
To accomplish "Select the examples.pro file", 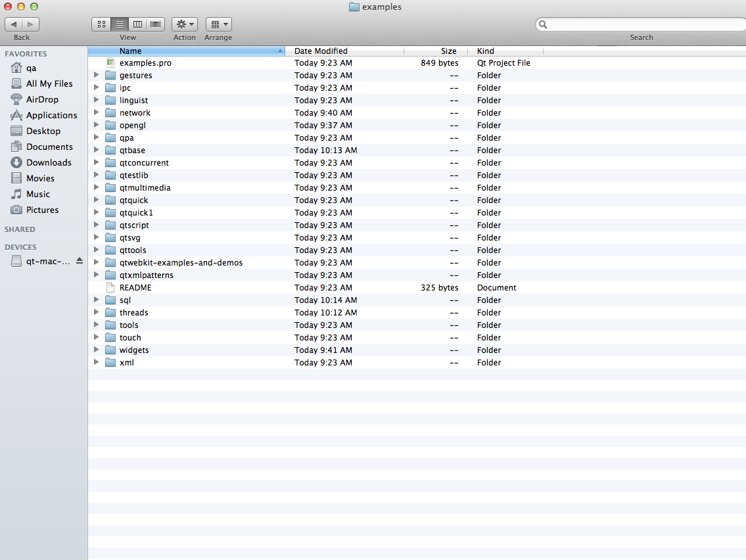I will point(145,63).
